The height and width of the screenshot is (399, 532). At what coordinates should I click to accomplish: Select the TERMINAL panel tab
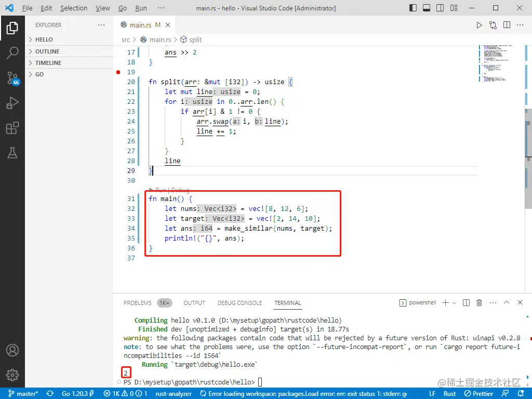coord(288,303)
